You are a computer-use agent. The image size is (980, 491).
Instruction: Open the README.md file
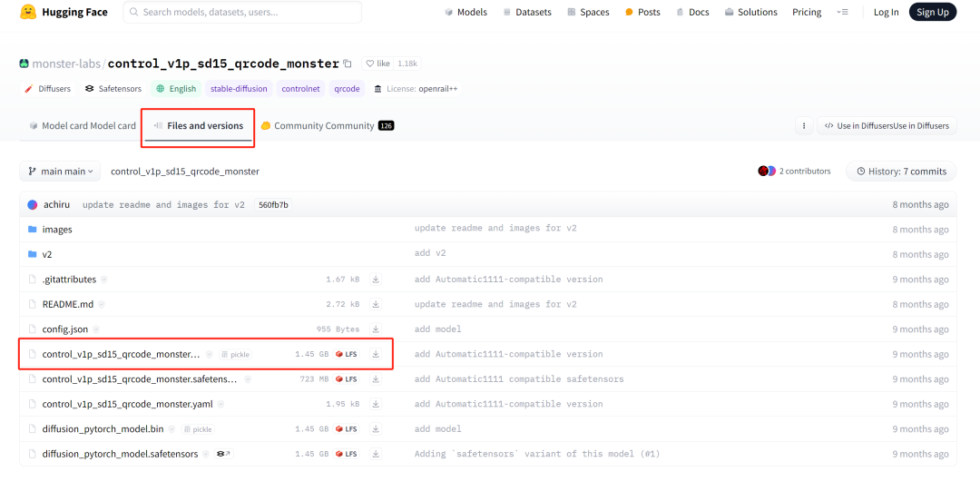coord(67,304)
